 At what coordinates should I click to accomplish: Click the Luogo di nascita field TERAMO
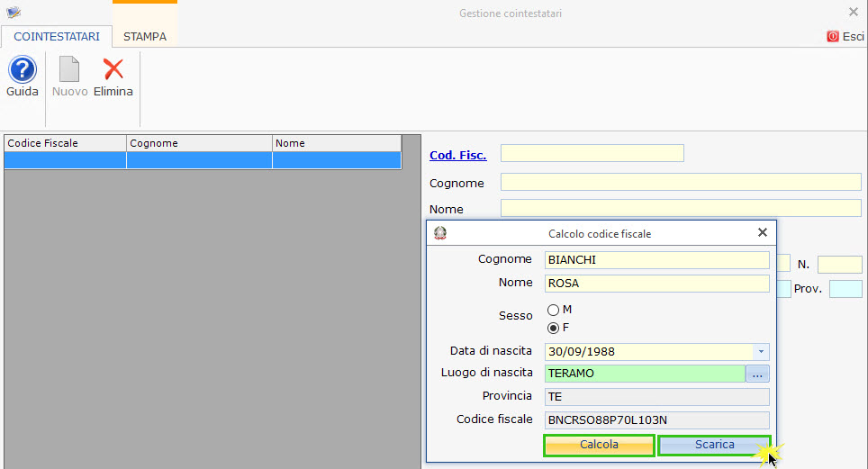tap(645, 374)
